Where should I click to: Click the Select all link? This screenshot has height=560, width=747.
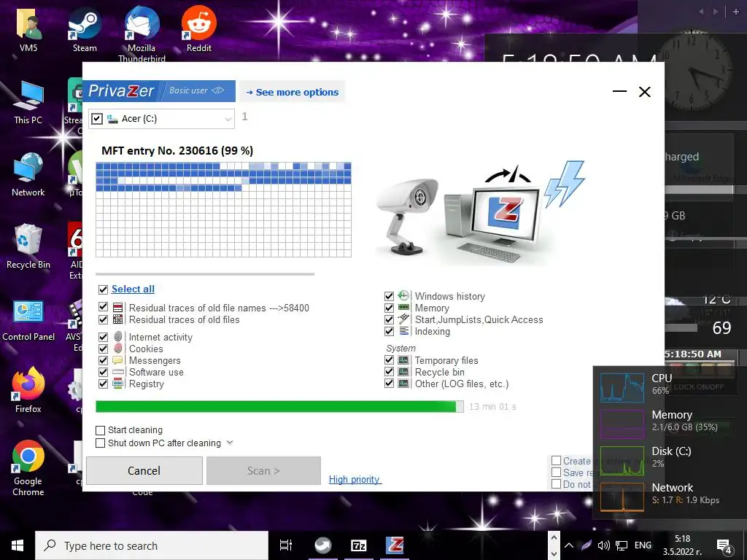pyautogui.click(x=133, y=289)
